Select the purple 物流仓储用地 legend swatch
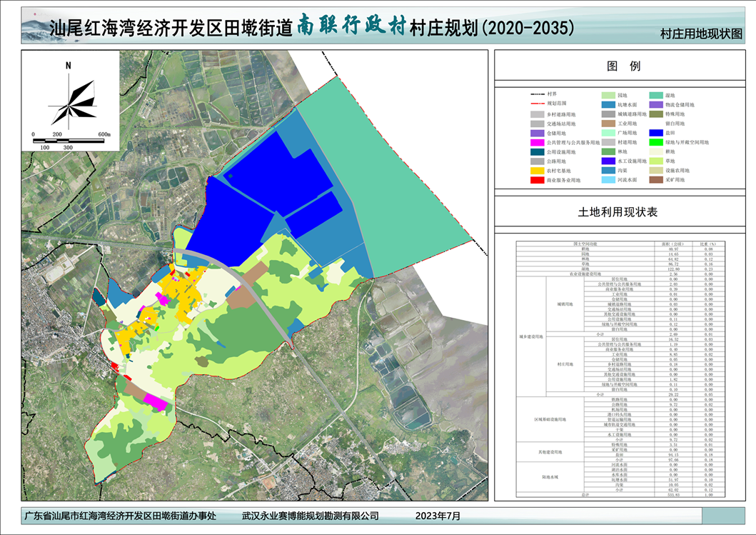The height and width of the screenshot is (535, 756). pyautogui.click(x=656, y=105)
